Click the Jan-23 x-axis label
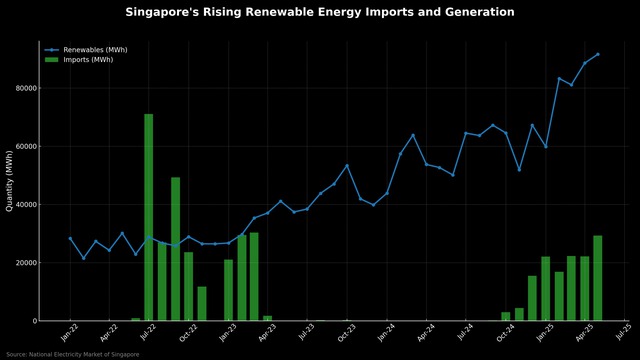Image resolution: width=640 pixels, height=360 pixels. (227, 332)
